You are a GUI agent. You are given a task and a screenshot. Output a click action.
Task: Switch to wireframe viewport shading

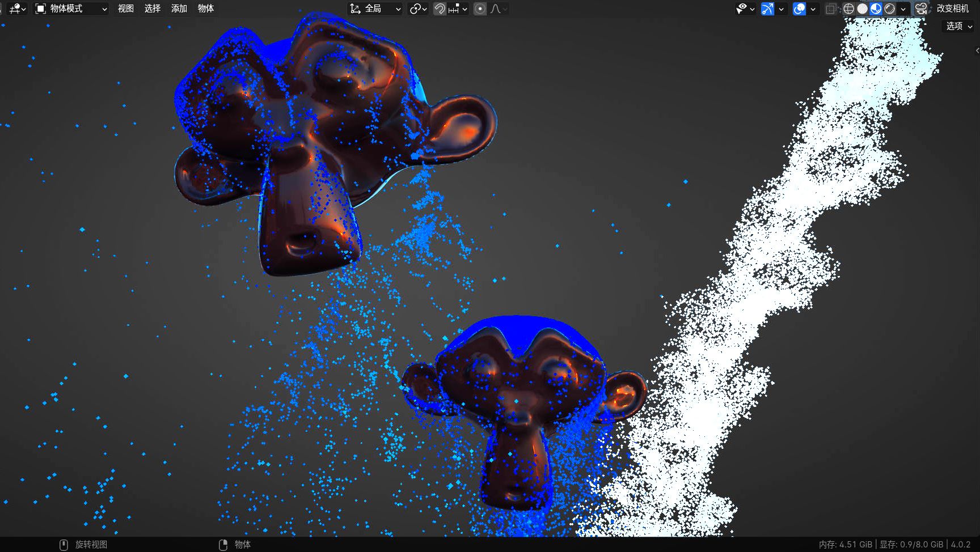tap(848, 9)
